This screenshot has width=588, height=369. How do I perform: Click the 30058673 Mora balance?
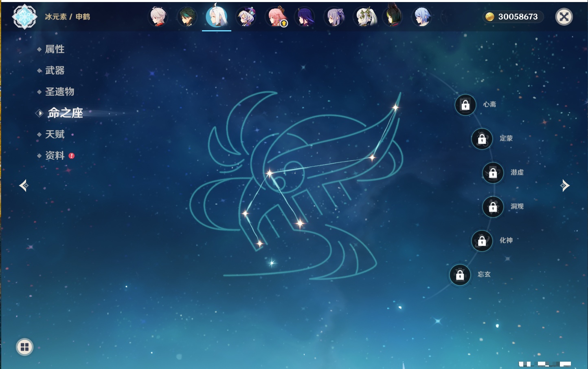pyautogui.click(x=518, y=17)
